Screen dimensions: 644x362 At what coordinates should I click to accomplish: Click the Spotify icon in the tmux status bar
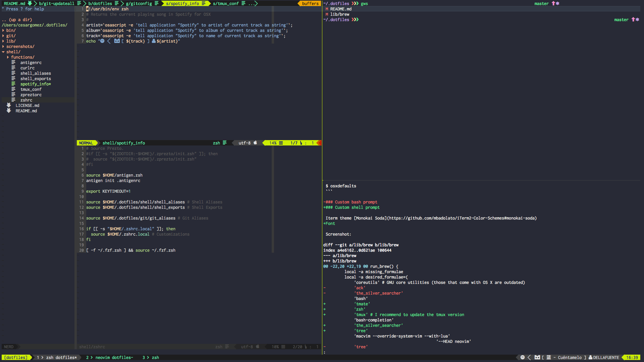pyautogui.click(x=522, y=357)
